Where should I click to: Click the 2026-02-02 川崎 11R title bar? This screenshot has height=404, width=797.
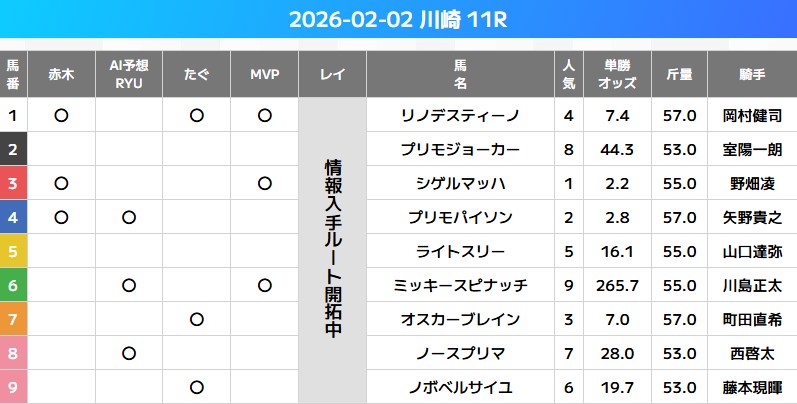(398, 20)
